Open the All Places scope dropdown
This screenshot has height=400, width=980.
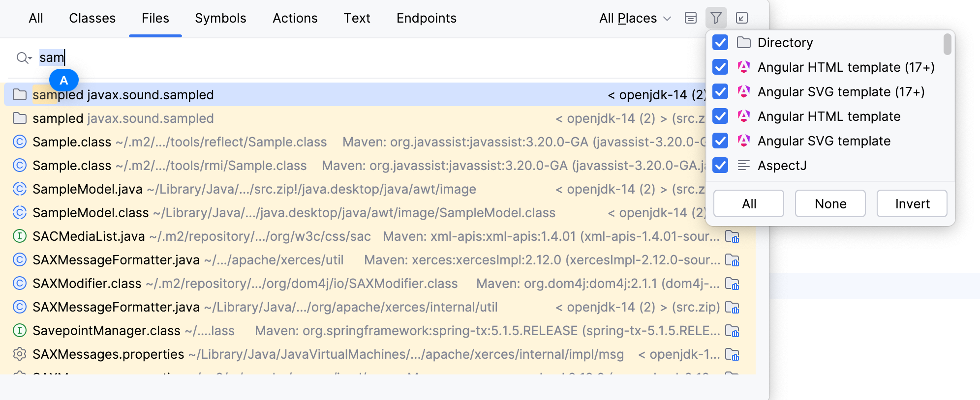coord(635,18)
